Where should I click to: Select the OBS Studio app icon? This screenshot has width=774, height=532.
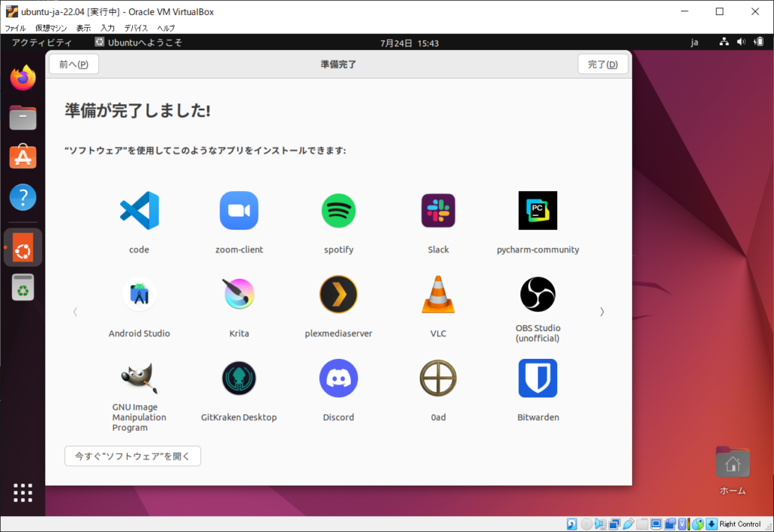pyautogui.click(x=537, y=294)
